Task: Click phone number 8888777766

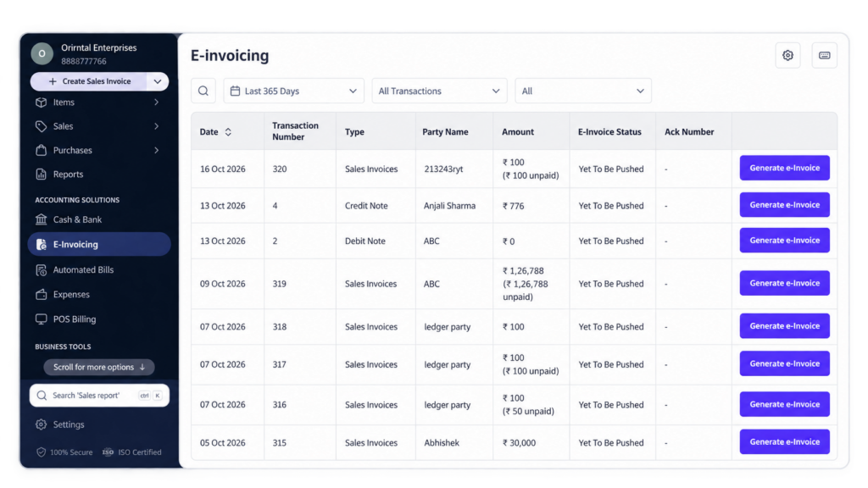Action: point(84,61)
